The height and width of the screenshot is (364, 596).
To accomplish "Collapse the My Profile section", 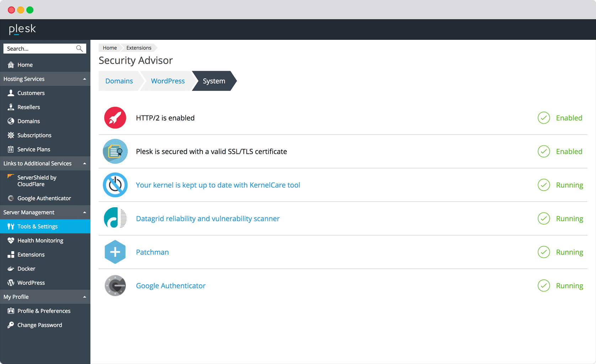I will click(x=84, y=297).
